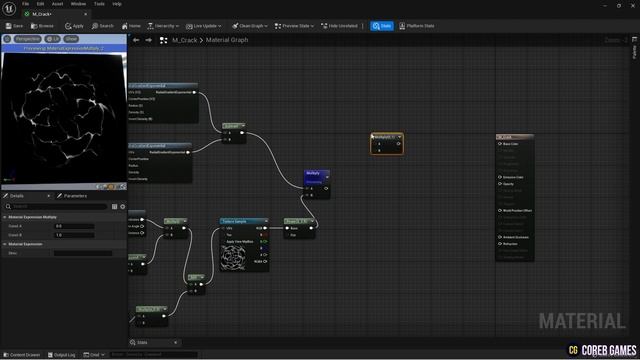
Task: Open the Show menu in preview viewport
Action: (71, 39)
